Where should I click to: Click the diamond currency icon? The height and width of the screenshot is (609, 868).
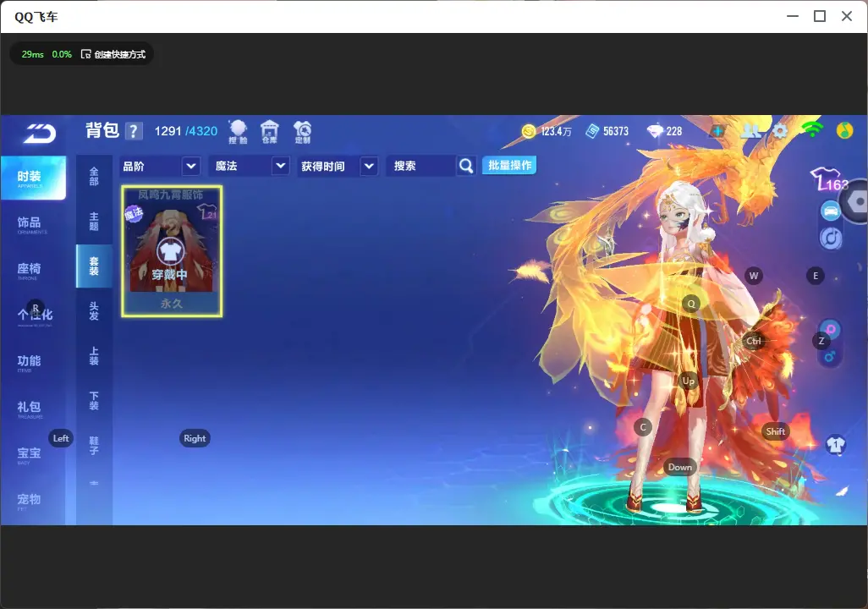coord(655,131)
